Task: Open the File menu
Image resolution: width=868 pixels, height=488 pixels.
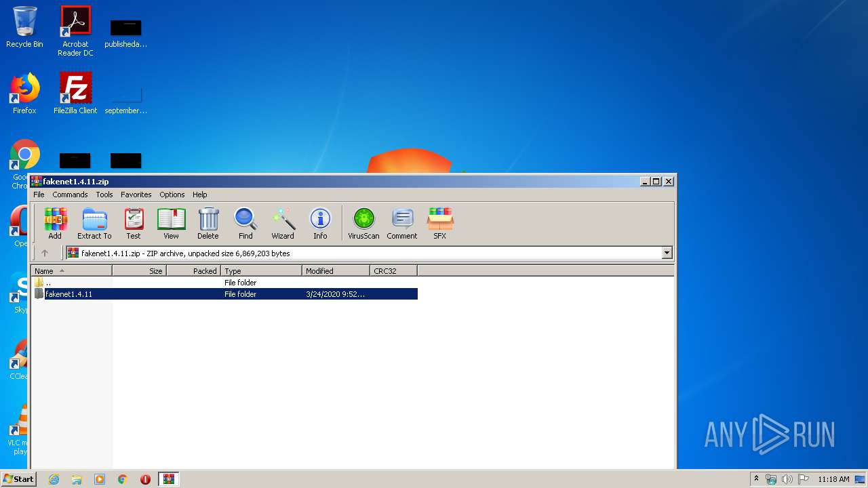Action: (x=39, y=195)
